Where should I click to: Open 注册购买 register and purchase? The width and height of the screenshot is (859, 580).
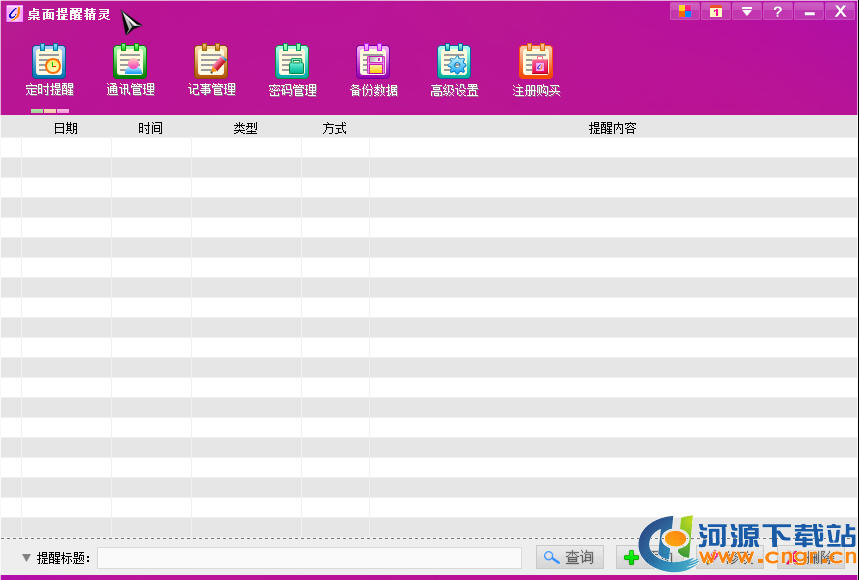coord(536,70)
